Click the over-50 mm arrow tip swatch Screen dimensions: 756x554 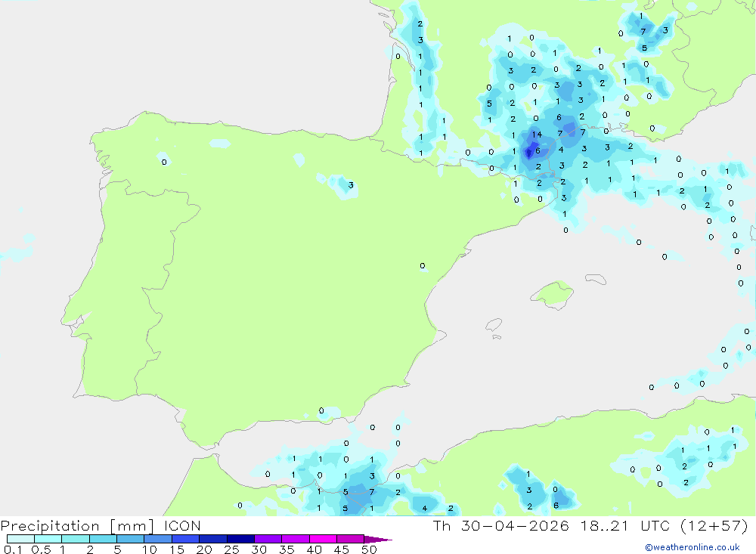377,540
